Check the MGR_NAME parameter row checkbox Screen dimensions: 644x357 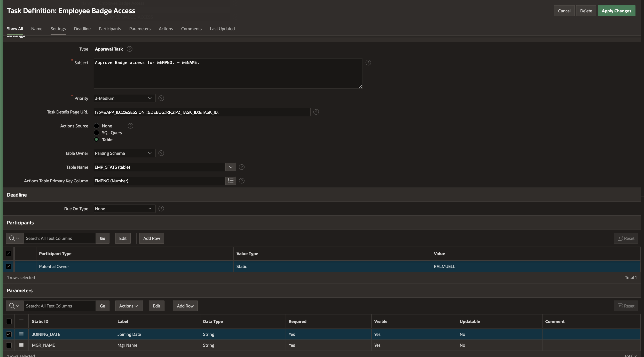[9, 345]
